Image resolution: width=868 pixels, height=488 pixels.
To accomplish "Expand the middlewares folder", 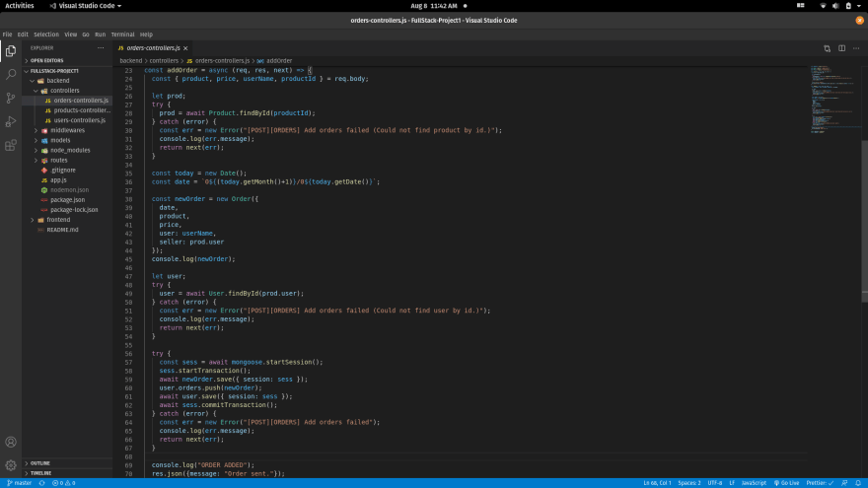I will [x=67, y=130].
